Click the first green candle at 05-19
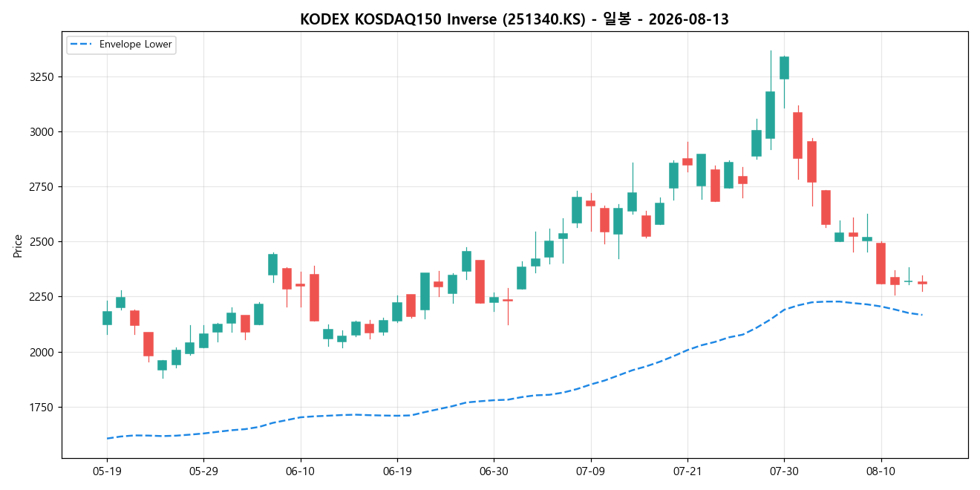The height and width of the screenshot is (490, 980). 107,318
